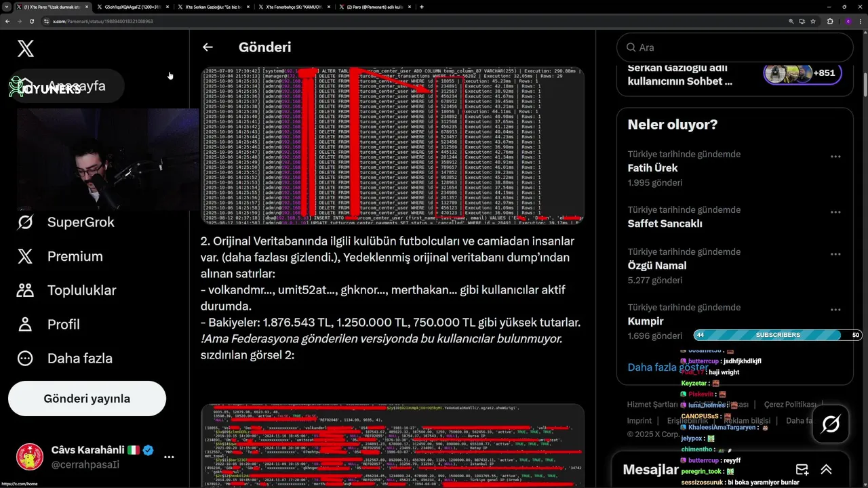868x488 pixels.
Task: Click browser back arrow
Action: point(7,21)
